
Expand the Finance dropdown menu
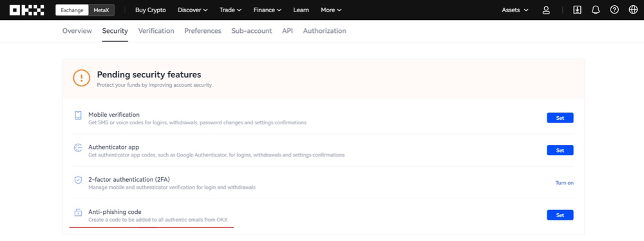267,10
